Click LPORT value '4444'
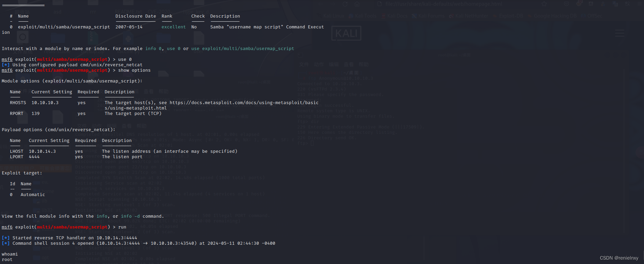644x264 pixels. [x=34, y=157]
